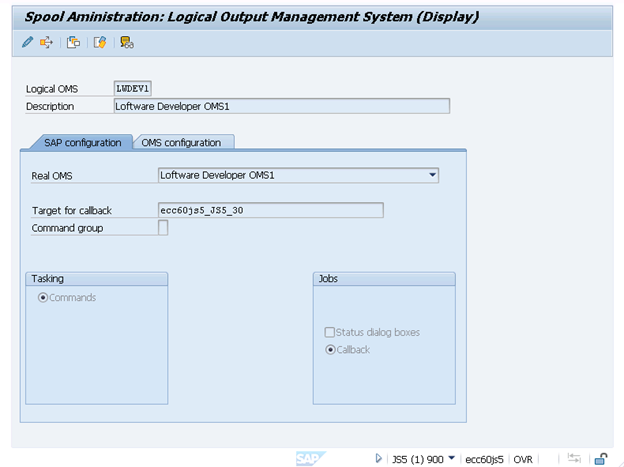
Task: Click the ecc60js5 status bar entry
Action: [484, 459]
